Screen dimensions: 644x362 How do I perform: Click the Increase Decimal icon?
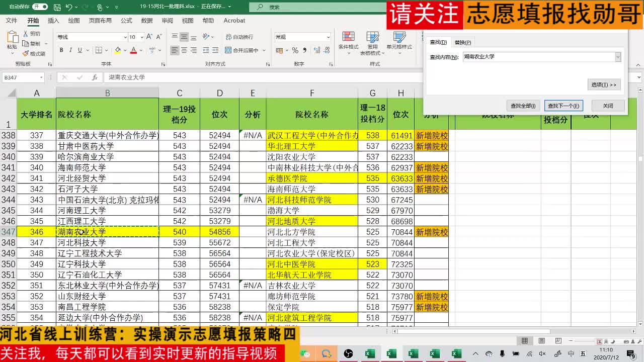(316, 50)
